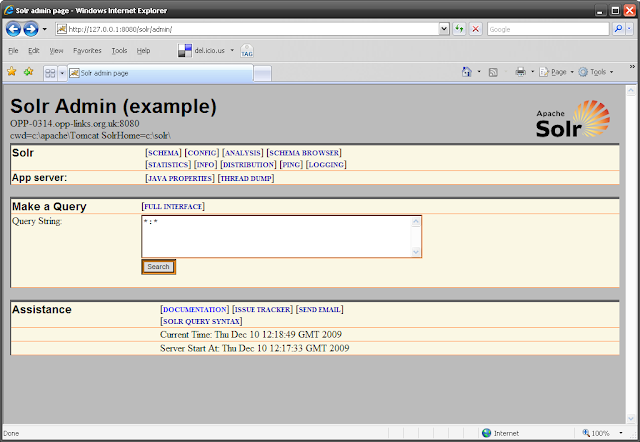Open the Edit menu

click(33, 51)
